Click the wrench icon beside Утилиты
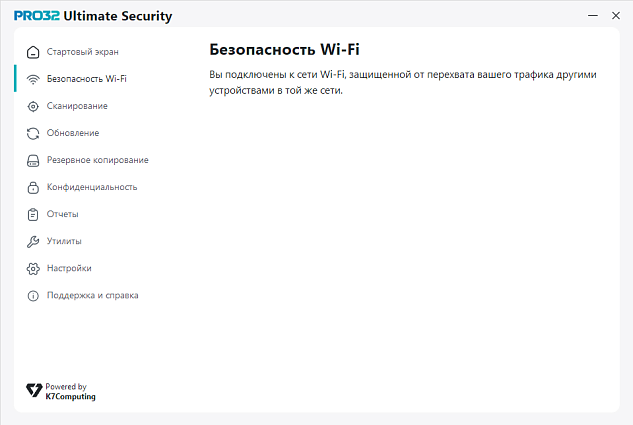 pyautogui.click(x=33, y=241)
